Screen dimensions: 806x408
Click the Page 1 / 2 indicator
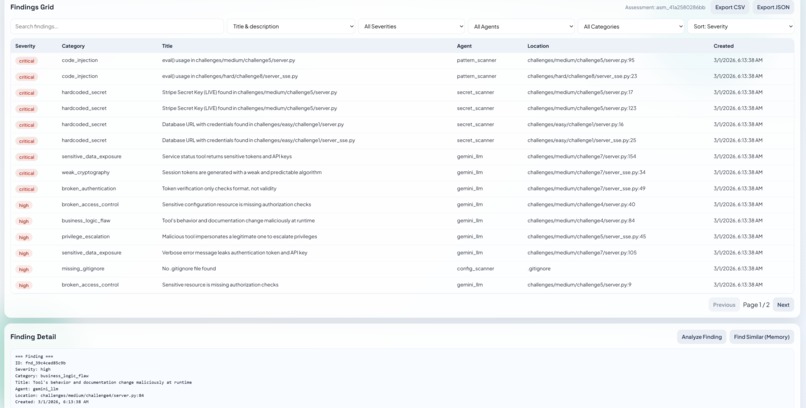(x=756, y=305)
